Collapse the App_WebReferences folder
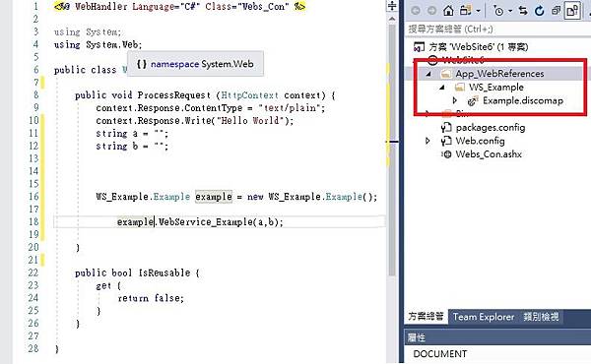The width and height of the screenshot is (591, 364). (x=428, y=74)
